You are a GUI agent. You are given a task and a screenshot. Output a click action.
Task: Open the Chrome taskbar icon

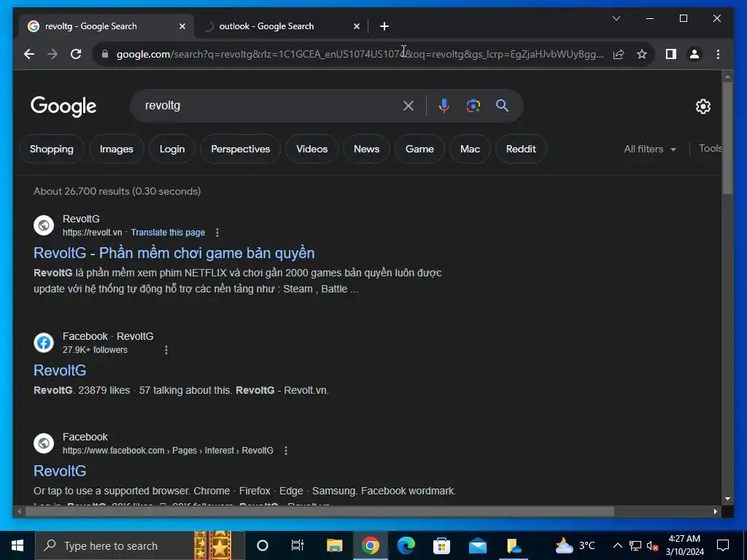pos(370,545)
